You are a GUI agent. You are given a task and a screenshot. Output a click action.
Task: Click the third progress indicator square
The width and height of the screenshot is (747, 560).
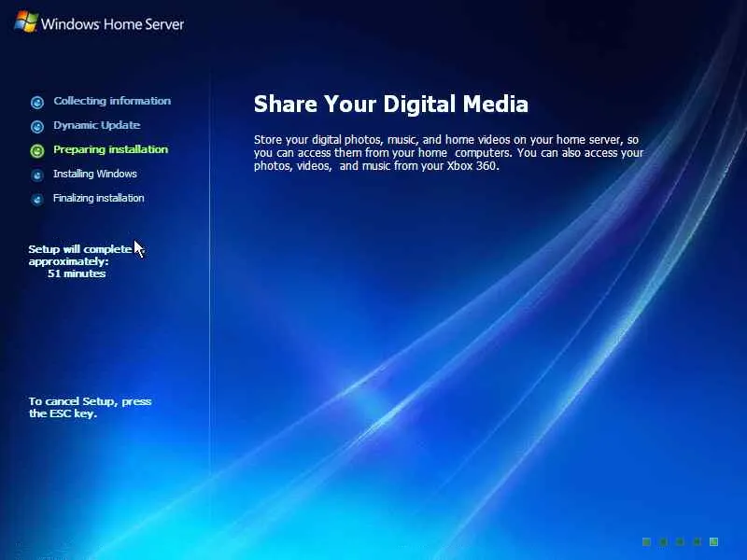[681, 541]
